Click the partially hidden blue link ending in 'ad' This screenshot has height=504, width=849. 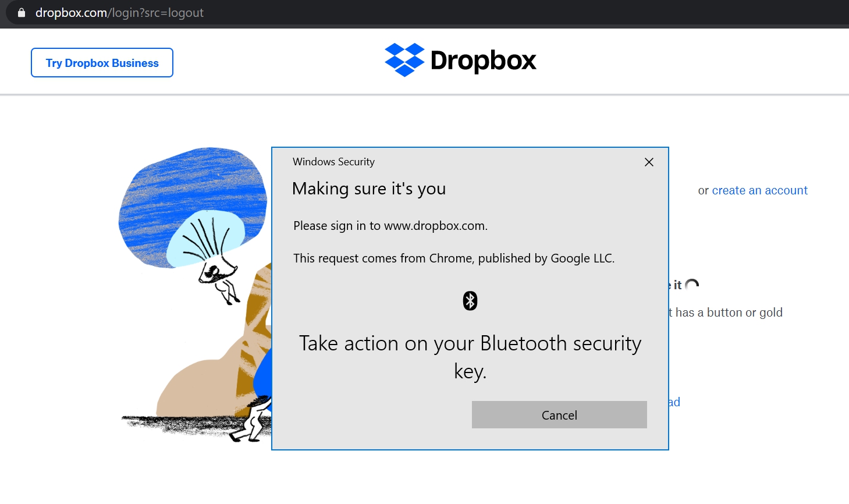(674, 402)
